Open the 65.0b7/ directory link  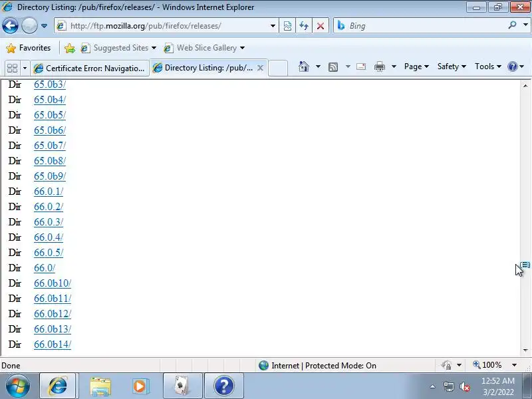49,146
